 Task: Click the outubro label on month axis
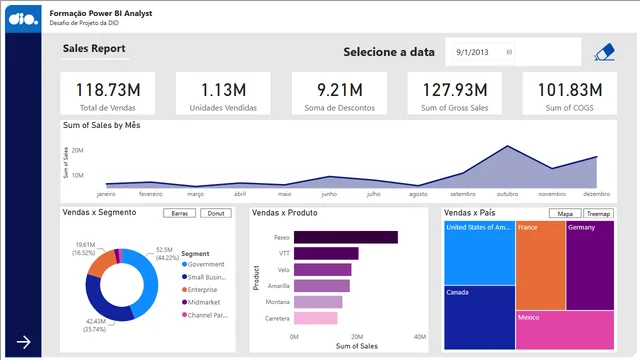tap(507, 194)
